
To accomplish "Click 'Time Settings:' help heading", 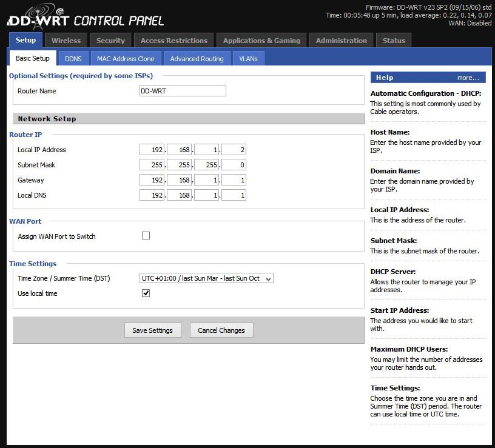I will (x=395, y=388).
